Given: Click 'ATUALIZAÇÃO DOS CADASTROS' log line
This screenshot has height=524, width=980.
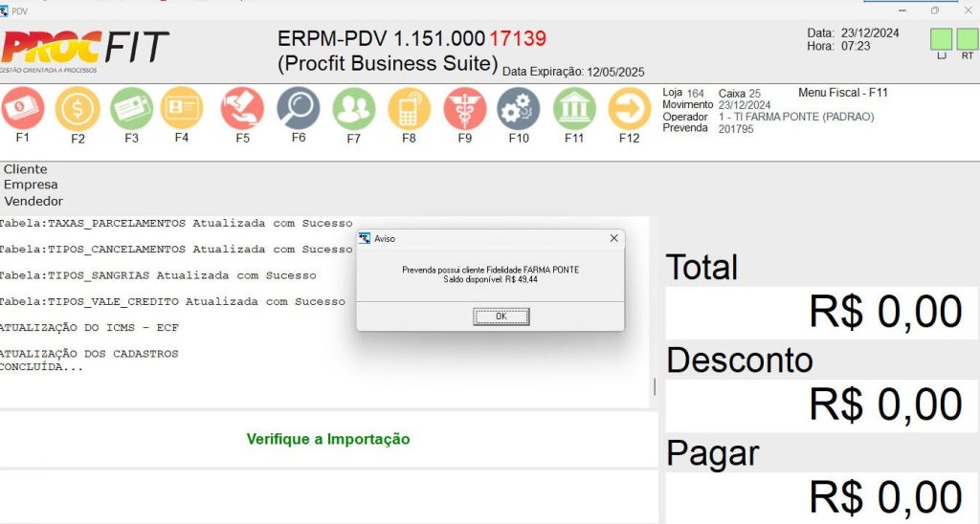Looking at the screenshot, I should [89, 354].
